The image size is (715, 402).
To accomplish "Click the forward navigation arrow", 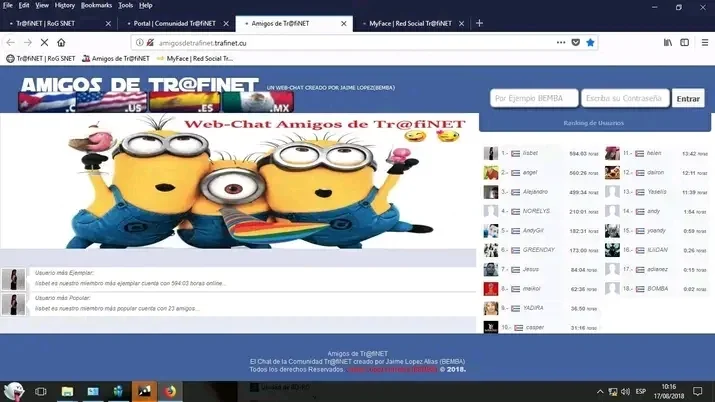I will (28, 42).
